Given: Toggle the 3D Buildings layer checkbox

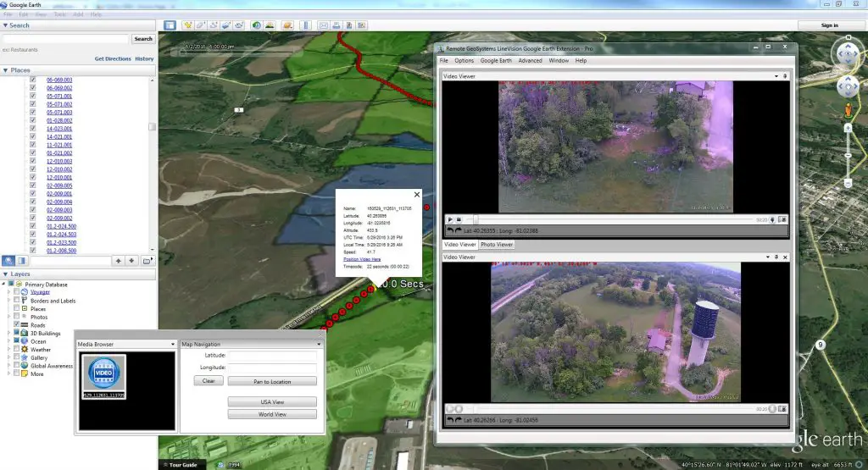Looking at the screenshot, I should 17,333.
